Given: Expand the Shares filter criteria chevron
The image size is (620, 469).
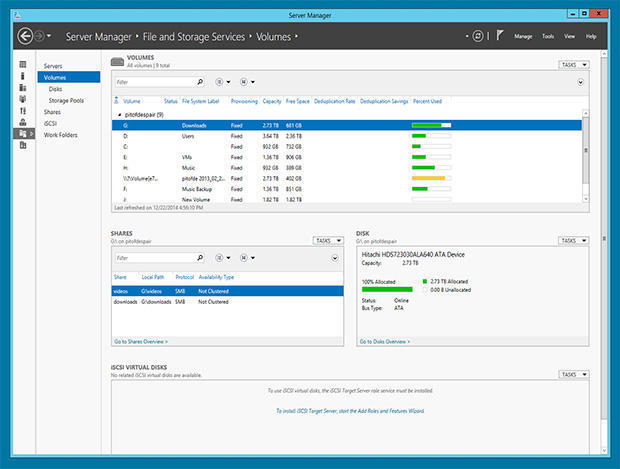Looking at the screenshot, I should pos(335,257).
